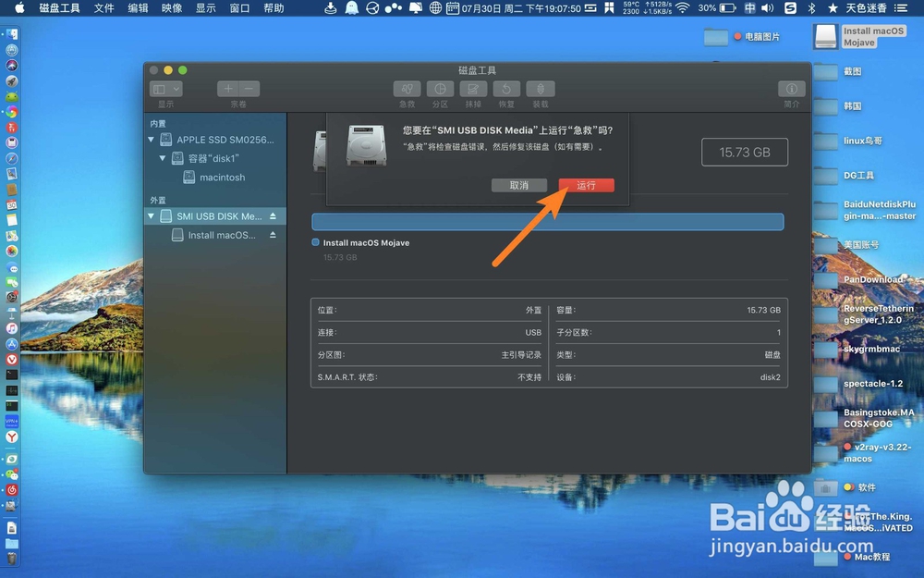This screenshot has height=578, width=924.
Task: Collapse the APPLE SSD SM0256 disclosure triangle
Action: tap(151, 140)
